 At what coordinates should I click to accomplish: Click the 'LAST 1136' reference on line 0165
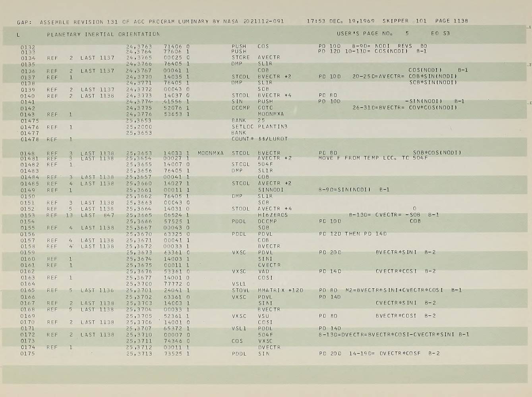point(97,291)
